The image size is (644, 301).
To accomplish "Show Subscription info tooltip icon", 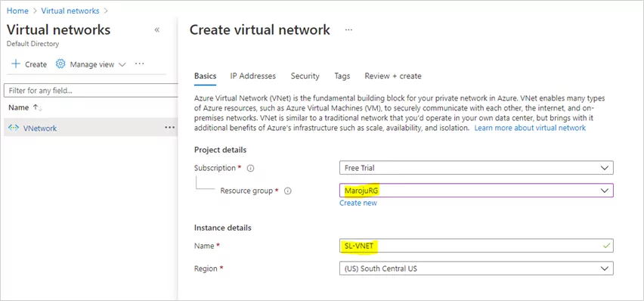I will point(250,168).
